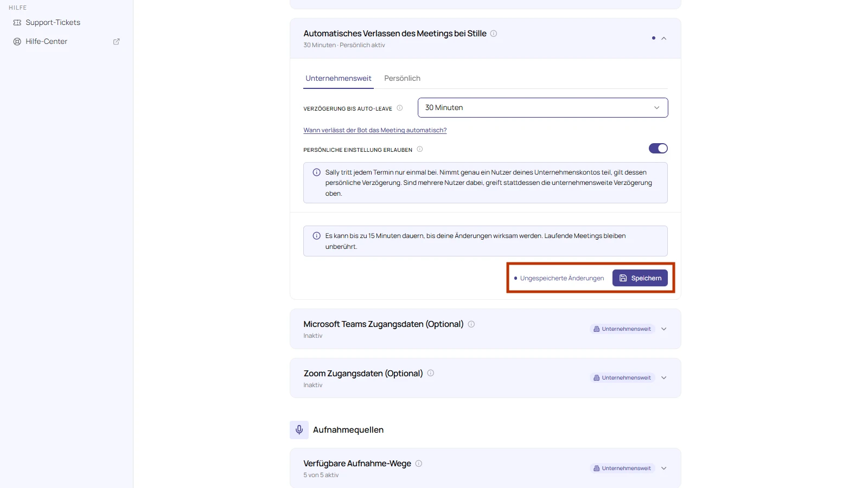This screenshot has height=488, width=868.
Task: Click info icon beside Persönliche Einstellung erlauben
Action: [420, 149]
